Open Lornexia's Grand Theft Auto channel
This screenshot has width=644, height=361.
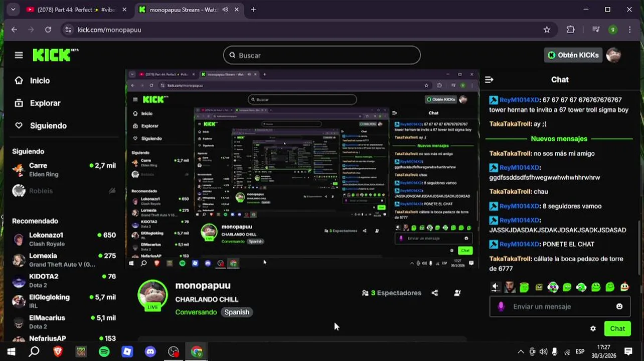coord(64,260)
